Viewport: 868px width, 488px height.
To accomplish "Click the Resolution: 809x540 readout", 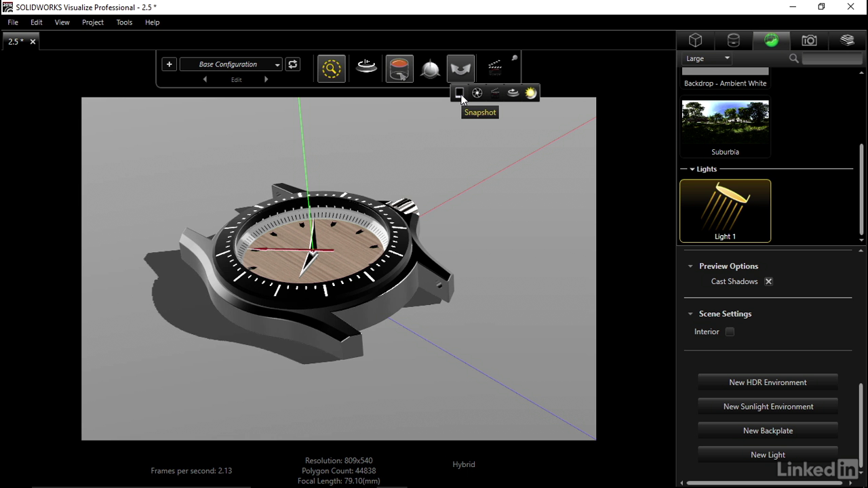I will point(338,461).
